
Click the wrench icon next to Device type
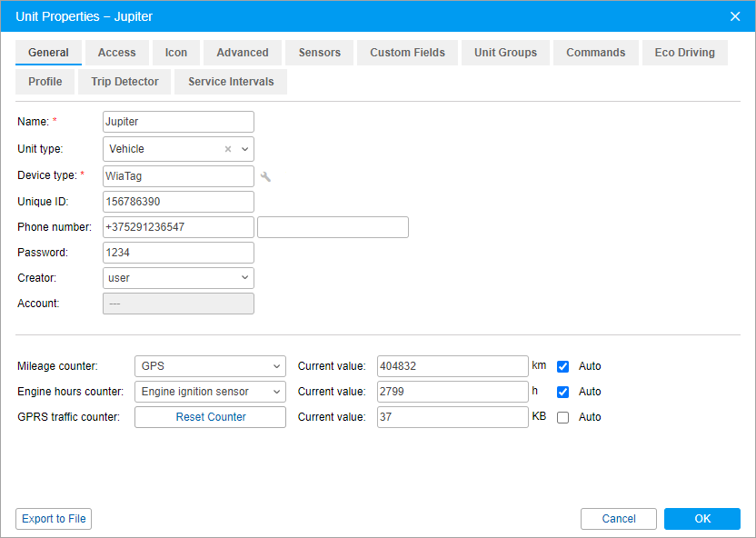pyautogui.click(x=265, y=176)
